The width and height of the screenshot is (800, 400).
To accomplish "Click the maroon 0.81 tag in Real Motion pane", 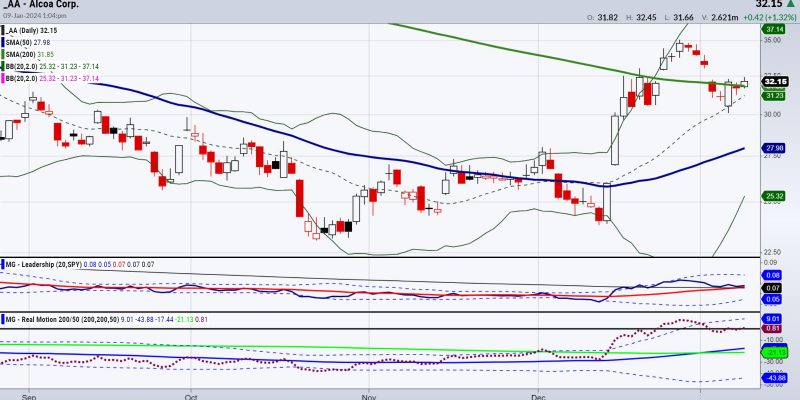I will pos(771,329).
